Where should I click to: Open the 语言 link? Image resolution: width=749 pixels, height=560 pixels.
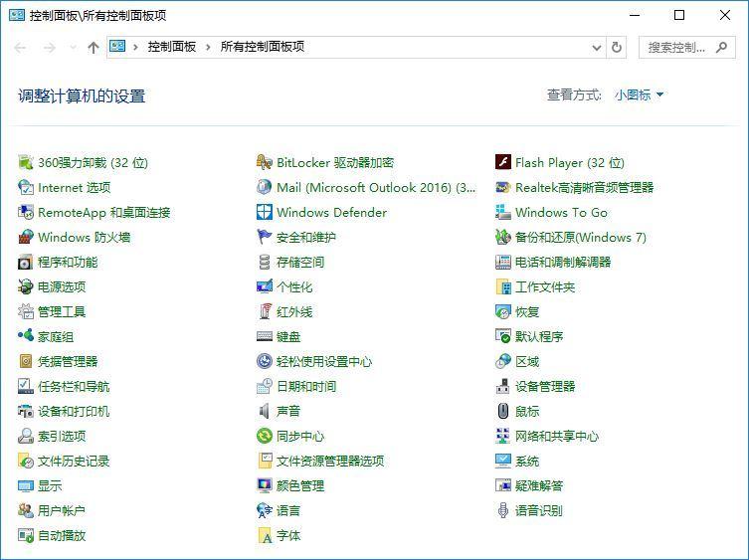[x=288, y=510]
